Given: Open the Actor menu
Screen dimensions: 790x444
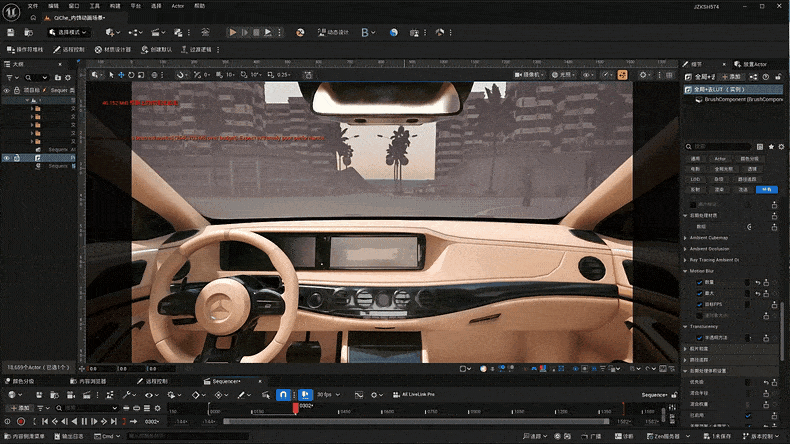Looking at the screenshot, I should (178, 6).
